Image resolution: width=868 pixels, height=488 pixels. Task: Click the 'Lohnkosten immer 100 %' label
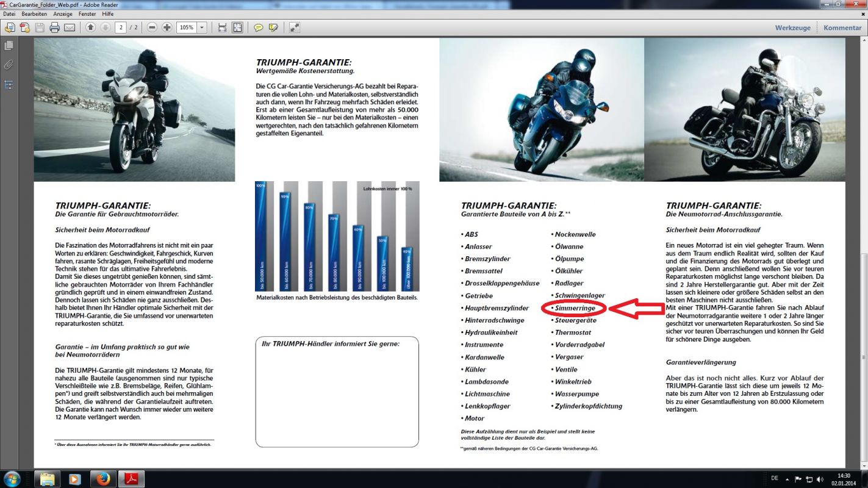tap(387, 189)
